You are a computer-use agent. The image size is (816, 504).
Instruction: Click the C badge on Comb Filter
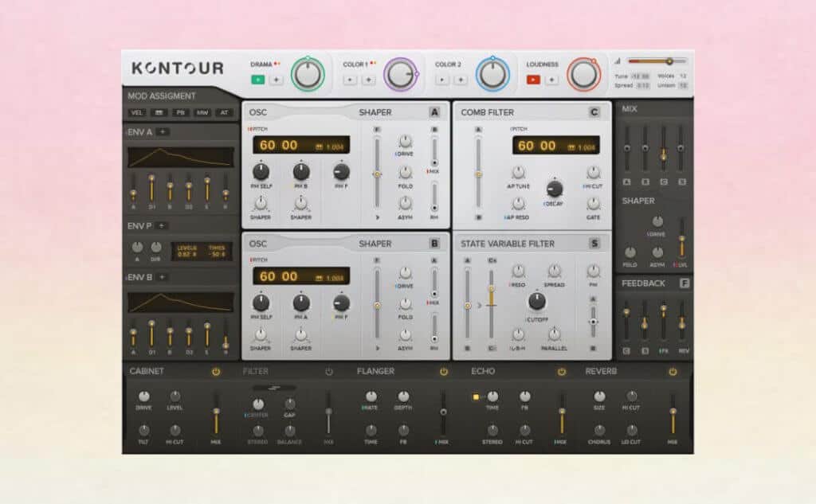[x=594, y=112]
